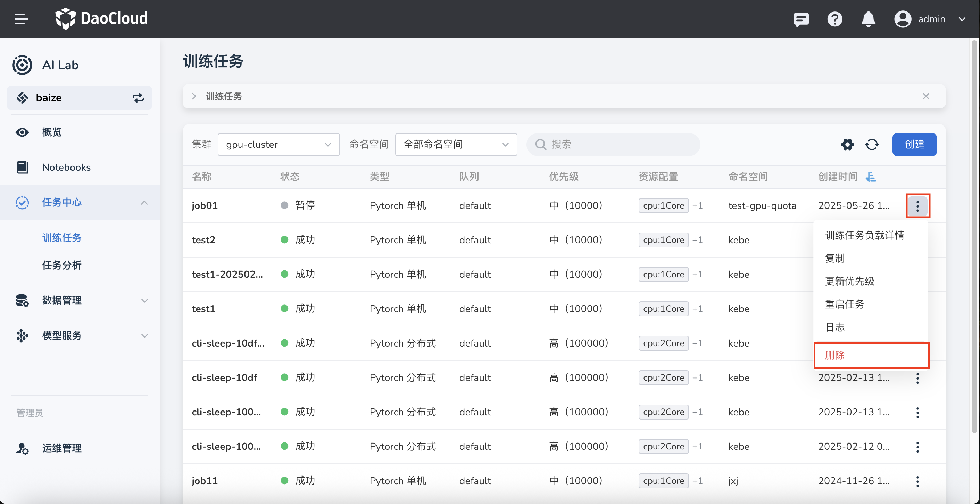Open the job01 task link
Screen dimensions: 980x504
(x=205, y=205)
